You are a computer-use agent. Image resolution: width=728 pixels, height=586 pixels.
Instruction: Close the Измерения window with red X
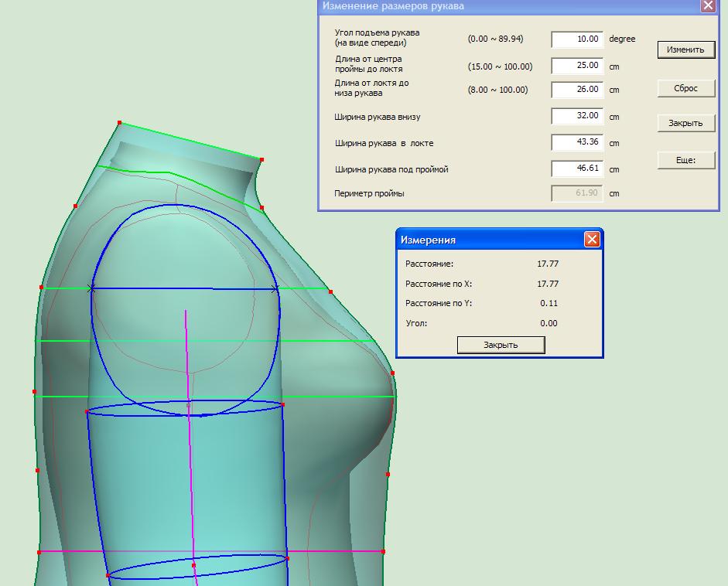(592, 240)
